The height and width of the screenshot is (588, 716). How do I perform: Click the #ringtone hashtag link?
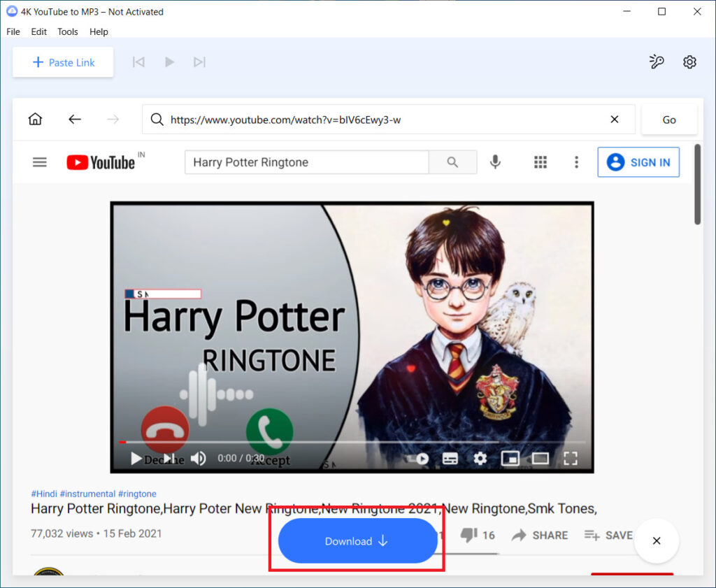point(137,494)
